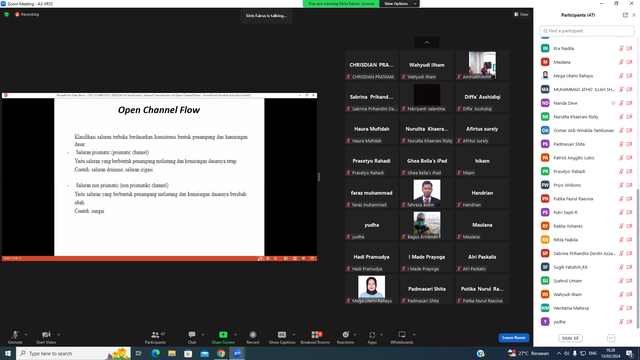Click weather 27°C Berawan in taskbar
Image resolution: width=640 pixels, height=360 pixels.
tap(529, 353)
